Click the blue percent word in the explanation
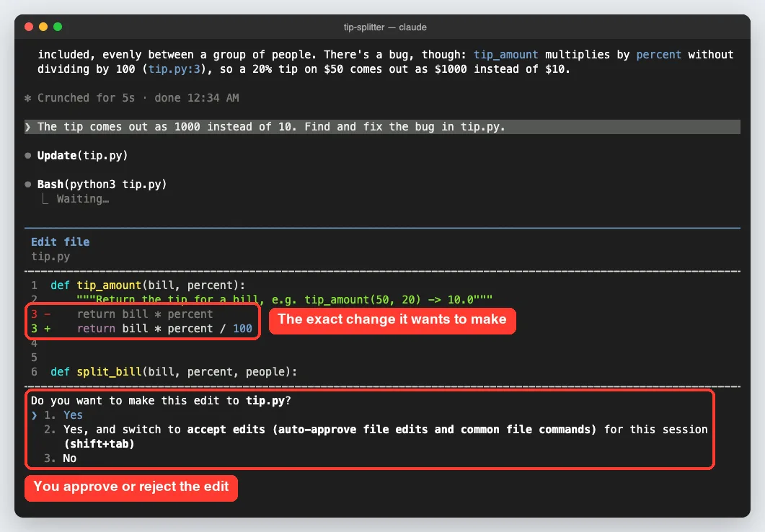The image size is (765, 532). pyautogui.click(x=658, y=55)
